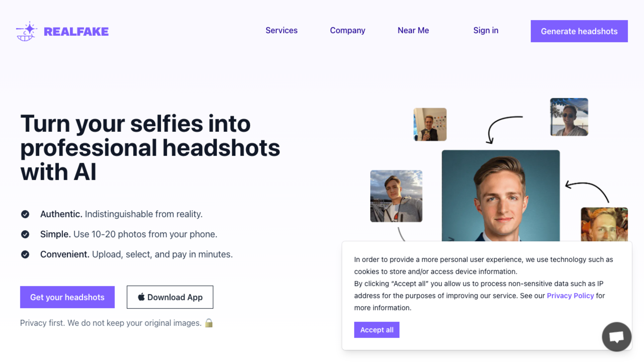This screenshot has height=362, width=644.
Task: Click the REALFAKE wordmark
Action: [x=76, y=32]
